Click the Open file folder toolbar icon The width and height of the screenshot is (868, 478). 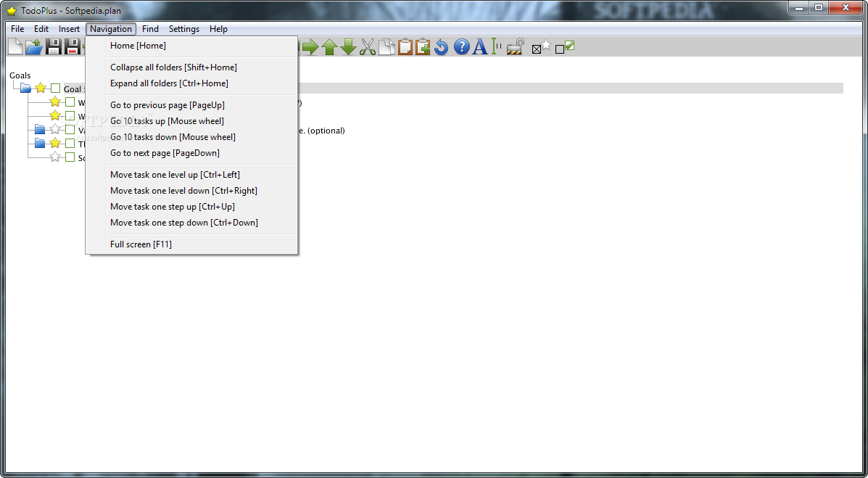point(34,47)
